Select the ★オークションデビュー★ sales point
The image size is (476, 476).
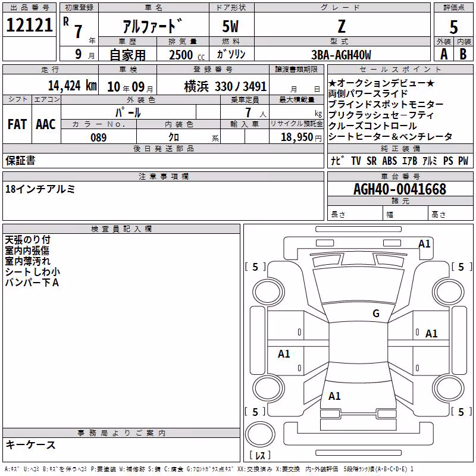tap(381, 83)
